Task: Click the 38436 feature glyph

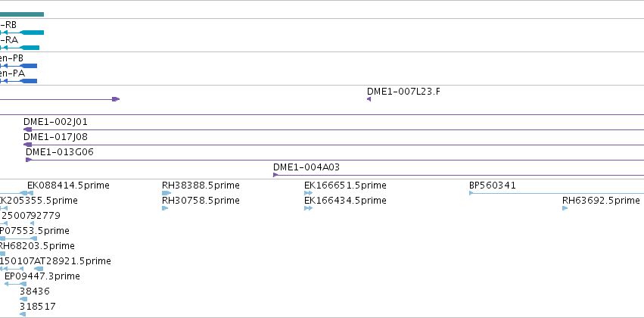Action: (23, 299)
